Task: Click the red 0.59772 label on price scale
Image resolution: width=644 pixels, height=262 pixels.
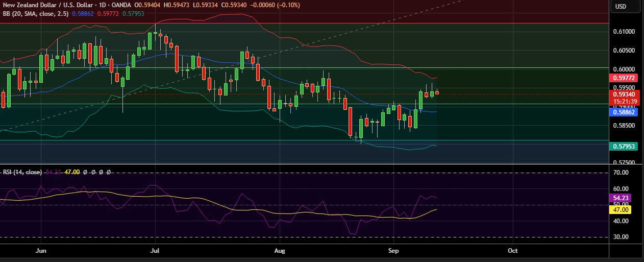Action: click(x=623, y=78)
